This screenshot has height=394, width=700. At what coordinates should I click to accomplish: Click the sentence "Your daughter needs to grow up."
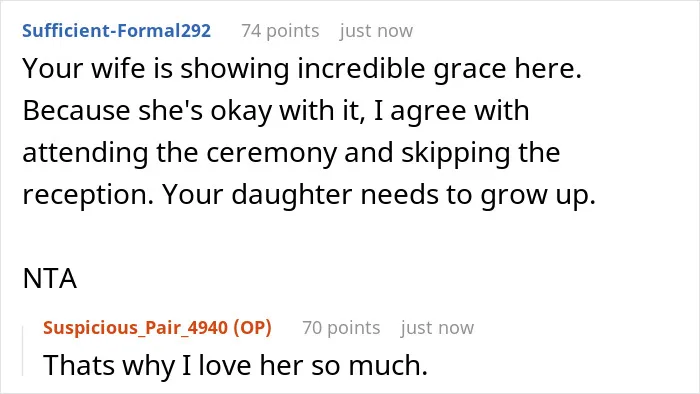[x=379, y=195]
